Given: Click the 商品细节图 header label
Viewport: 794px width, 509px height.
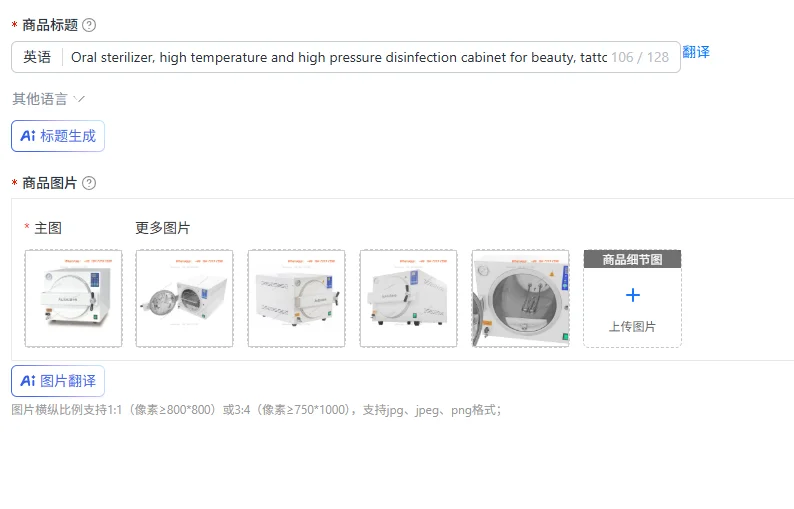Looking at the screenshot, I should (632, 259).
